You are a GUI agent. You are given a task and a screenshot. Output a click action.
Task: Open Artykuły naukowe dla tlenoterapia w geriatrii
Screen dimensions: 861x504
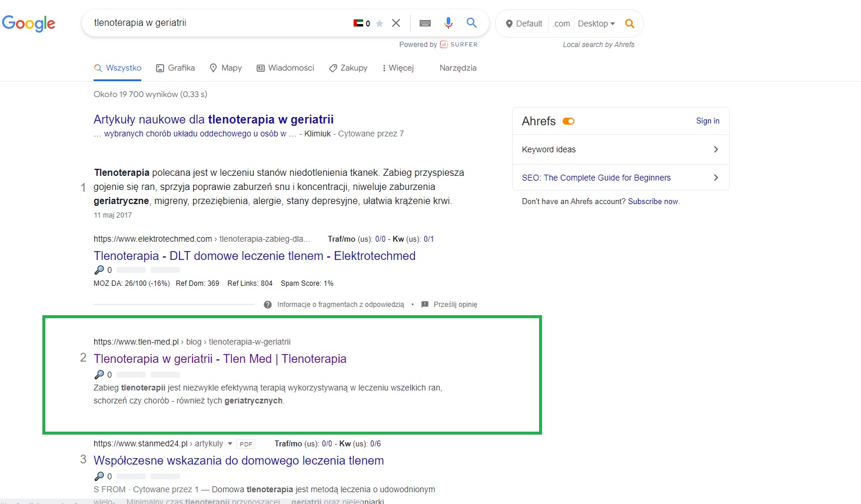click(x=214, y=119)
